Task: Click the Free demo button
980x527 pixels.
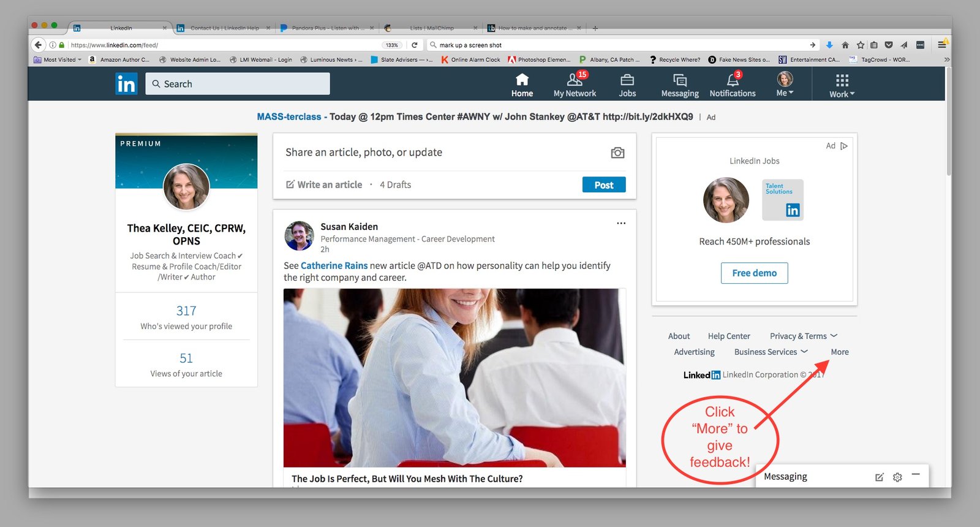Action: click(754, 273)
